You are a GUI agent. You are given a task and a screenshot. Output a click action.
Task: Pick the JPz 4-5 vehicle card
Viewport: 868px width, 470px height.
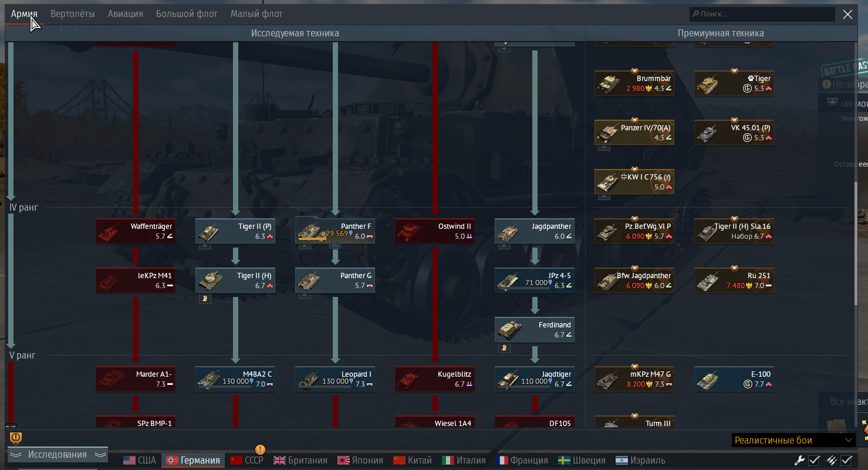point(535,280)
